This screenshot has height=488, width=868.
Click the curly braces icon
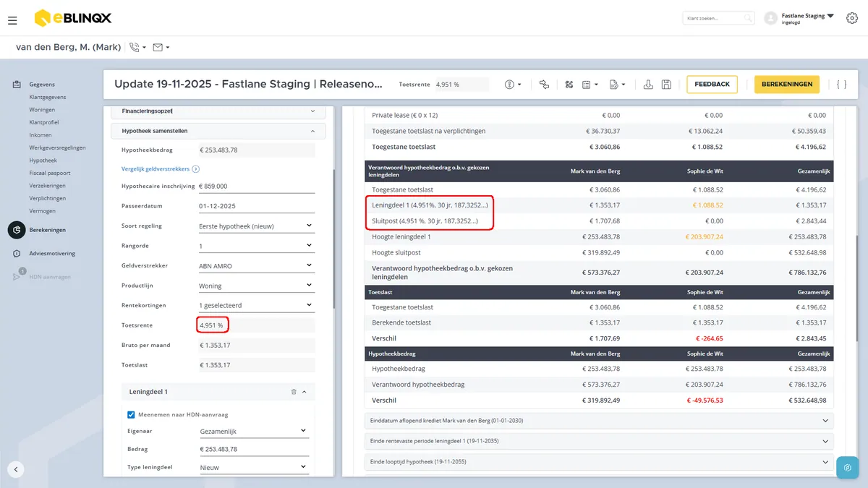(841, 85)
